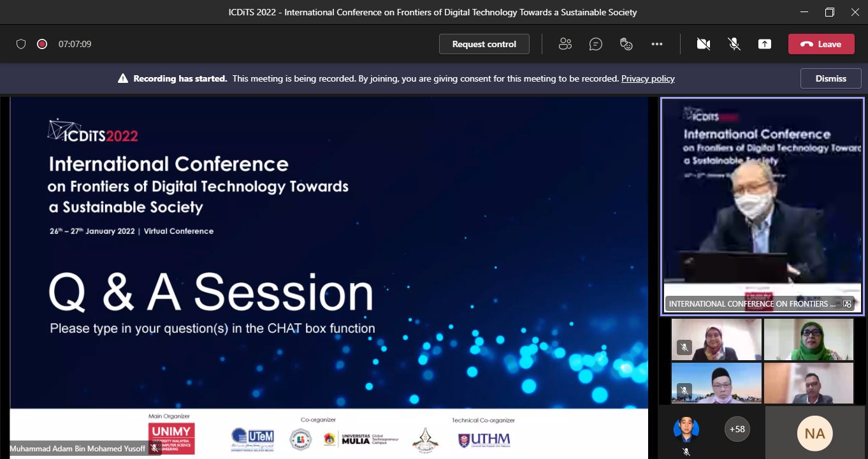Click the meeting elapsed timer 07:07:09
868x459 pixels.
point(75,44)
